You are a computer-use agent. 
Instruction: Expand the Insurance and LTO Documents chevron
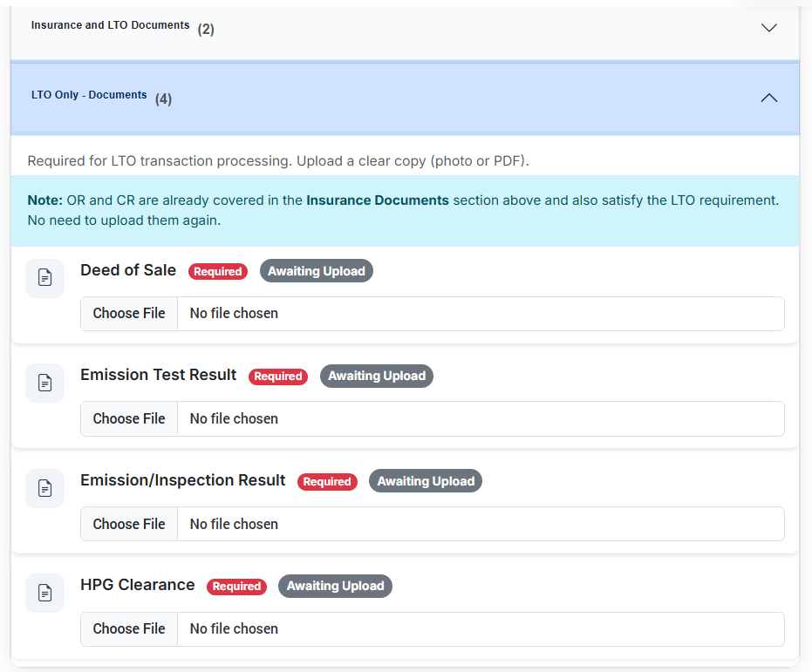point(768,28)
